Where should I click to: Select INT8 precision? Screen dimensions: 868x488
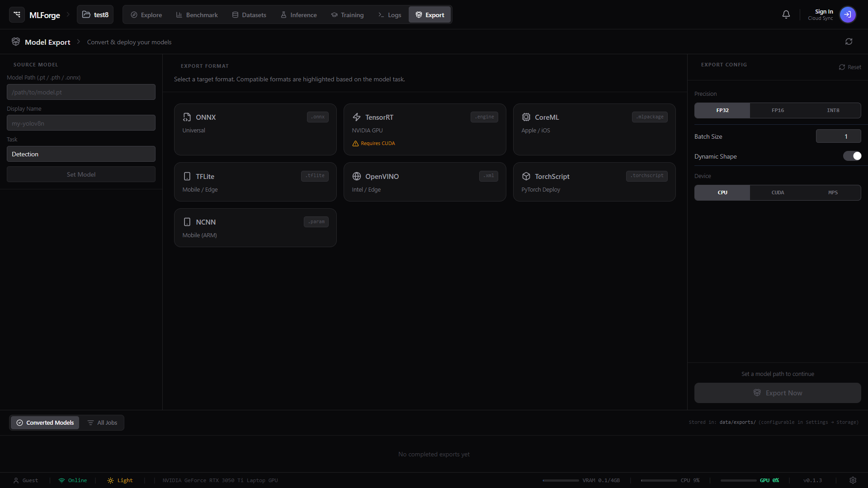pos(833,110)
